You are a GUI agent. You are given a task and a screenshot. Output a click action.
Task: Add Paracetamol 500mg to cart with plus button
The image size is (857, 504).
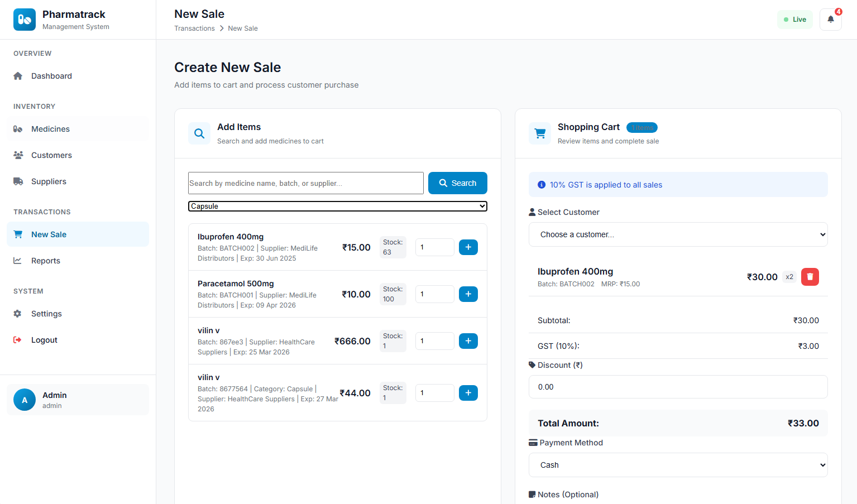(468, 294)
